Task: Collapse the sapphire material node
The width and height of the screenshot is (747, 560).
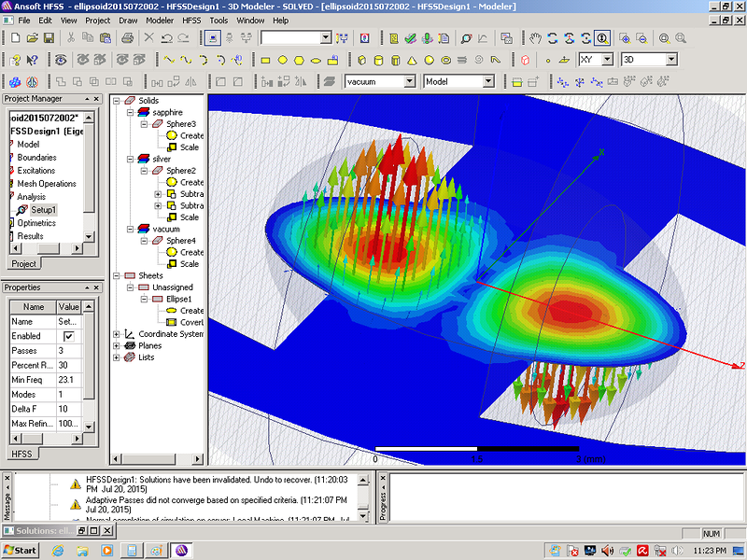Action: [131, 112]
